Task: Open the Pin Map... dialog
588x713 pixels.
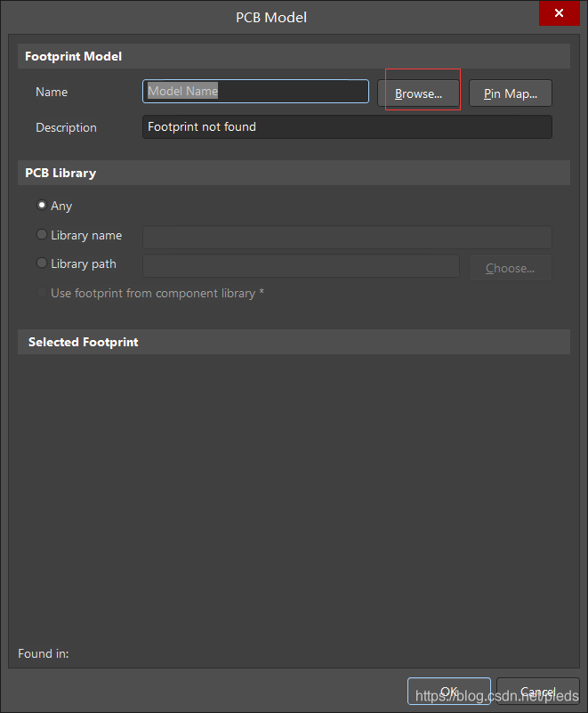Action: (x=510, y=93)
